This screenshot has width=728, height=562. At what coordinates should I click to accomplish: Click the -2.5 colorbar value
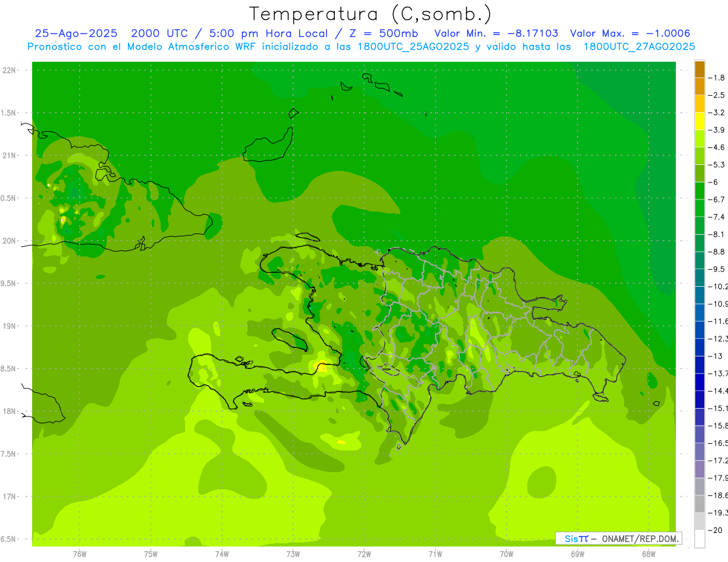point(717,95)
